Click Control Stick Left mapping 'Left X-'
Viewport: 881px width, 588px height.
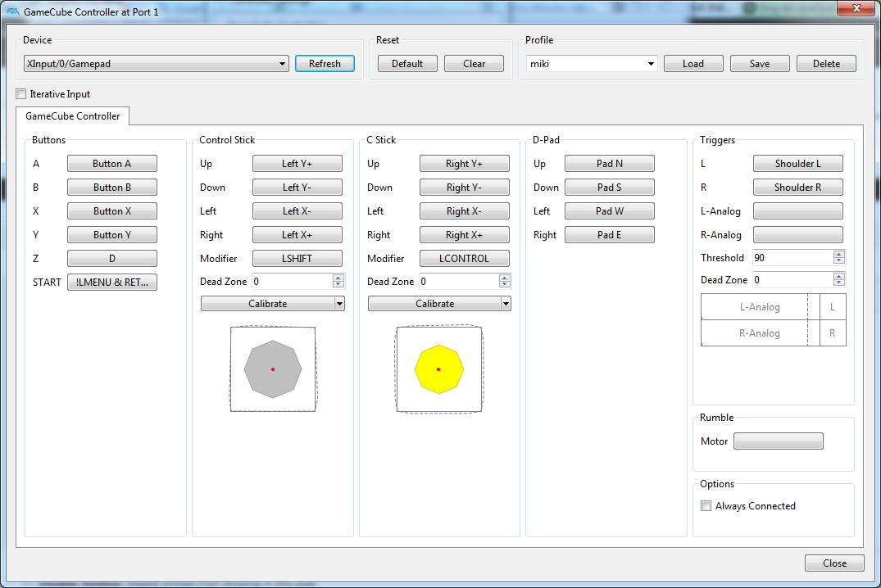(297, 211)
